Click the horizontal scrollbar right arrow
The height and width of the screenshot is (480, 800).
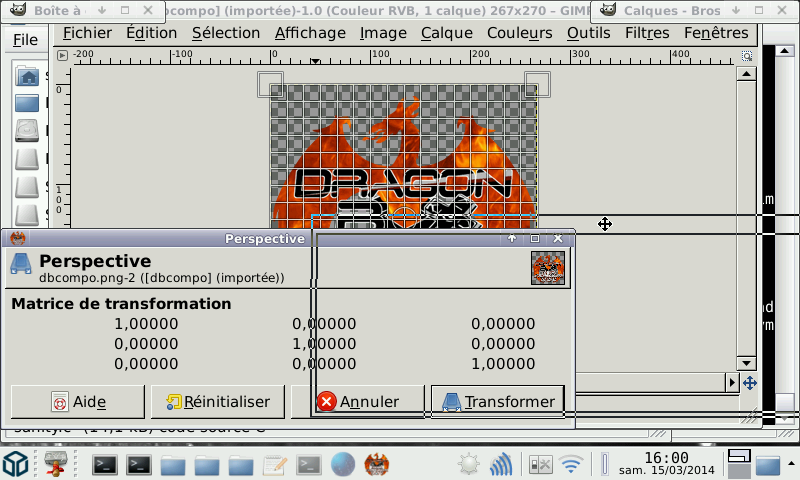[x=733, y=382]
